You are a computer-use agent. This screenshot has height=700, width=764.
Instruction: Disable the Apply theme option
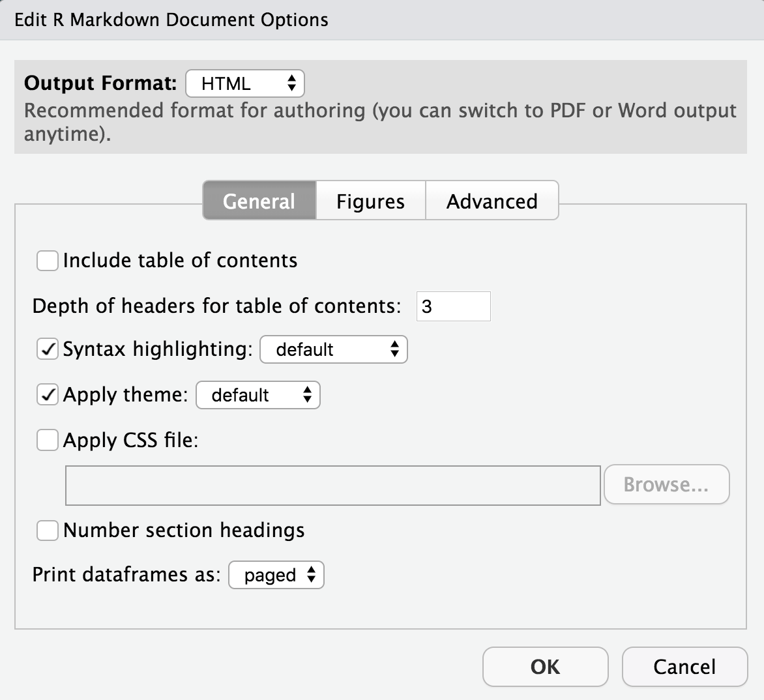(x=46, y=394)
